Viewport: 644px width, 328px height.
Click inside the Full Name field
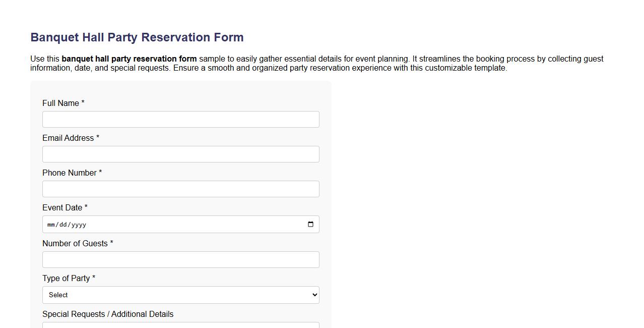click(181, 119)
